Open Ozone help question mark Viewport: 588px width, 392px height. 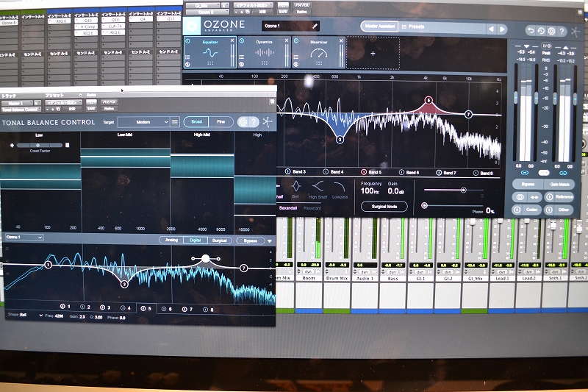pyautogui.click(x=562, y=32)
